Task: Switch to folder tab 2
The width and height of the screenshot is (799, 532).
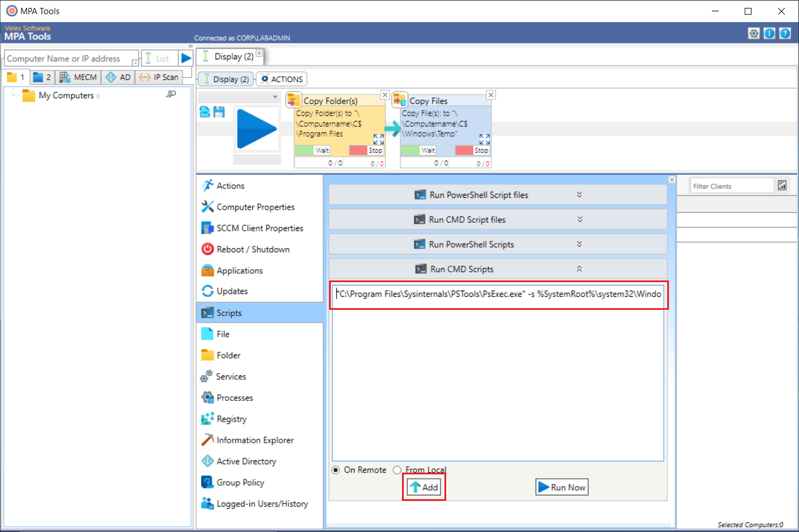Action: (x=42, y=77)
